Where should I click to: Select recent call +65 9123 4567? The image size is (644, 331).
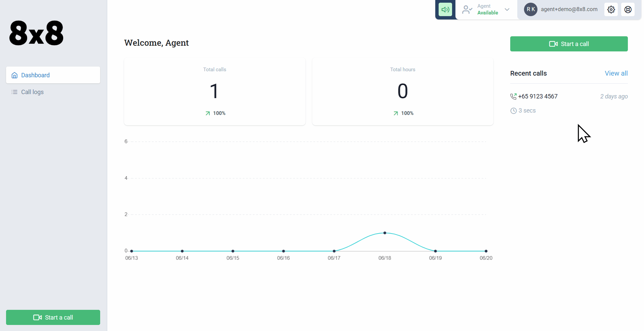537,96
